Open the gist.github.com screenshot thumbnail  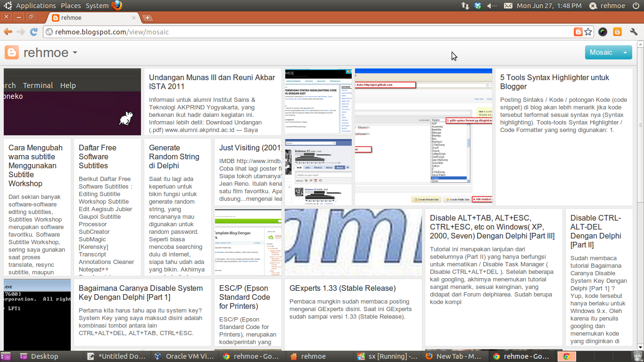click(423, 137)
